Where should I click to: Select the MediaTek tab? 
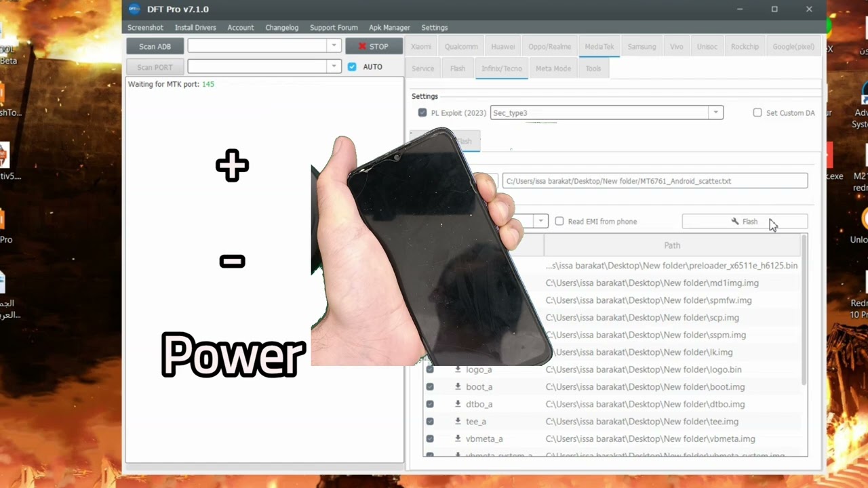599,47
